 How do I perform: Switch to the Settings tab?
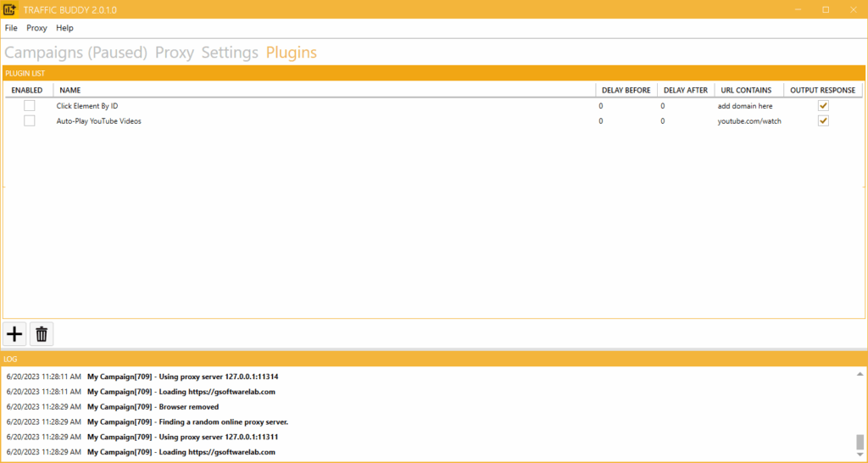(230, 53)
